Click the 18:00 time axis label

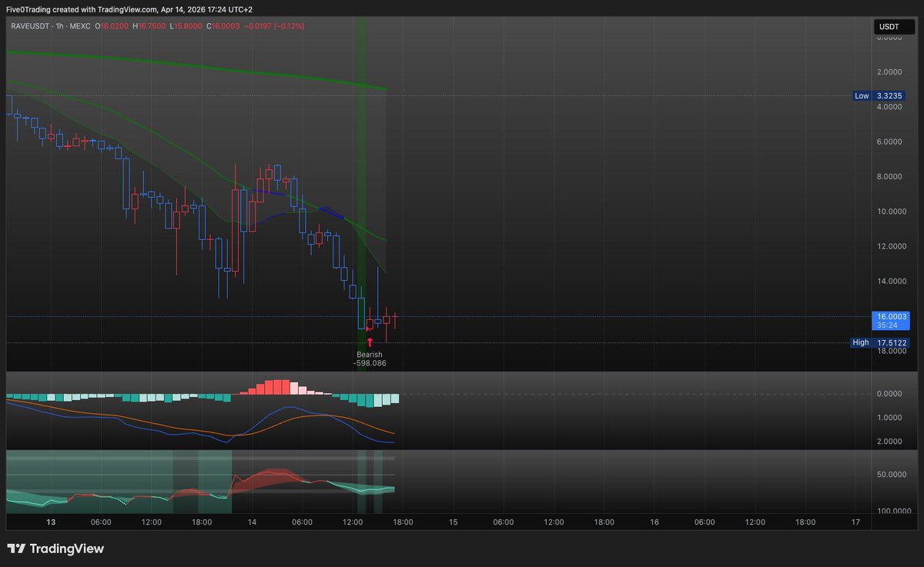pyautogui.click(x=202, y=522)
